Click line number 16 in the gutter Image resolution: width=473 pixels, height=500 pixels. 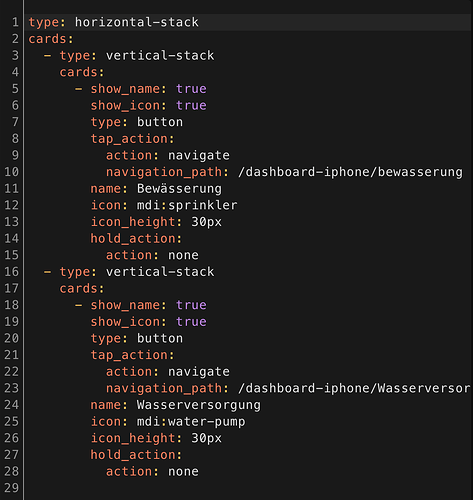click(12, 272)
